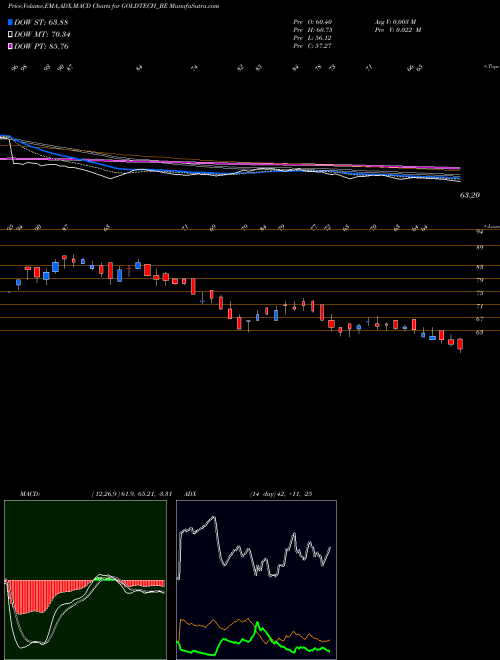Click the ADX panel heading
This screenshot has height=660, width=500.
(190, 494)
